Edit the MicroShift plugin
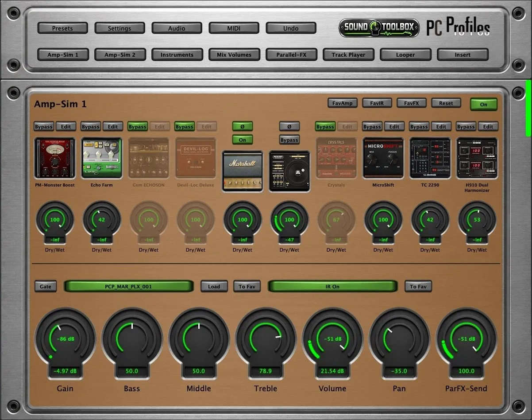This screenshot has height=420, width=532. point(394,127)
